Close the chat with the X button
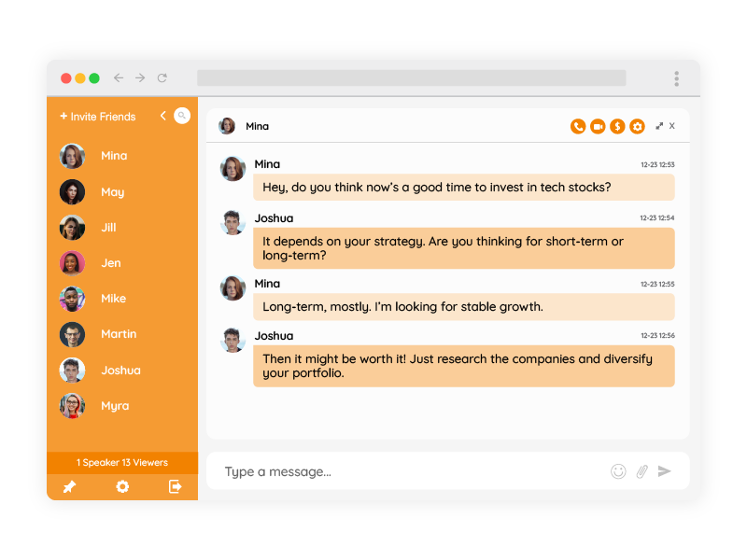747x560 pixels. click(x=672, y=126)
